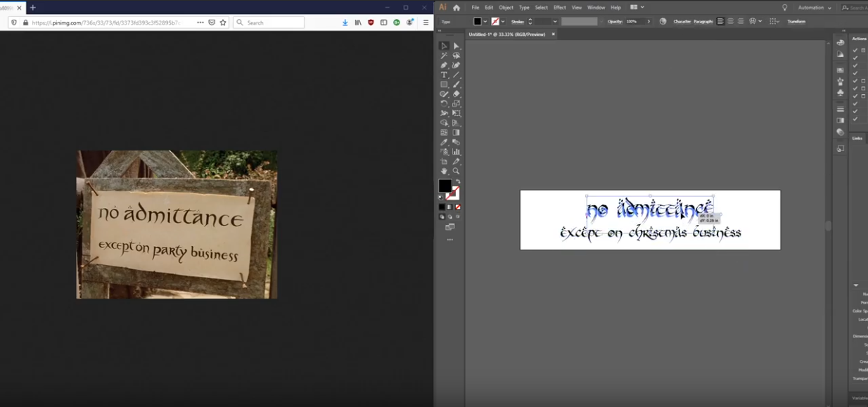Open the stroke color dropdown in control bar
Viewport: 868px width, 407px height.
click(x=503, y=22)
